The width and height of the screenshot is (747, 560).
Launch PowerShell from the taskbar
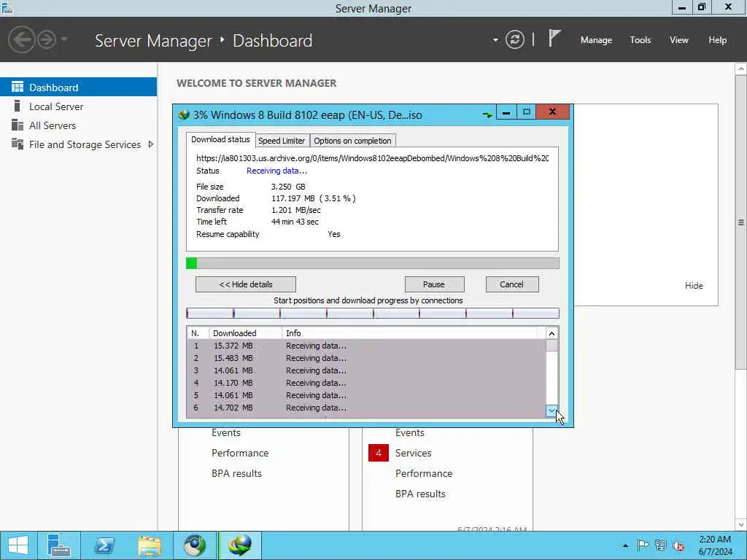pos(104,545)
